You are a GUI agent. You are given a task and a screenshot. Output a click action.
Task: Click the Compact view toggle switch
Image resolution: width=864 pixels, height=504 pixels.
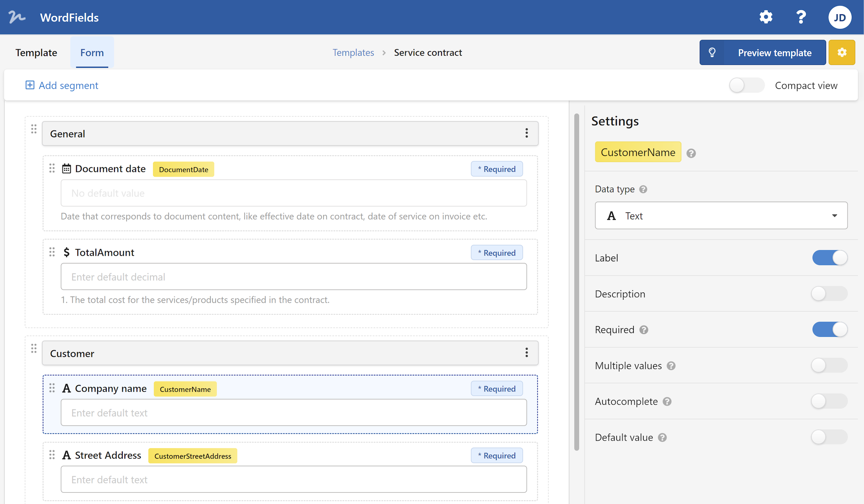746,85
